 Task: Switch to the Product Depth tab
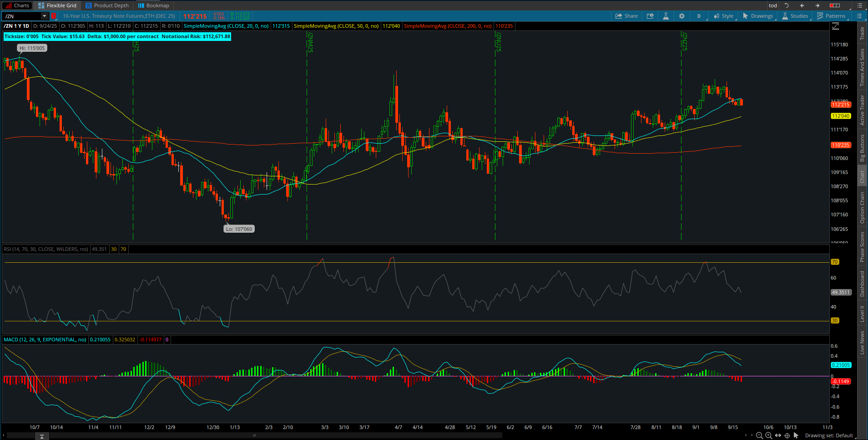tap(107, 5)
